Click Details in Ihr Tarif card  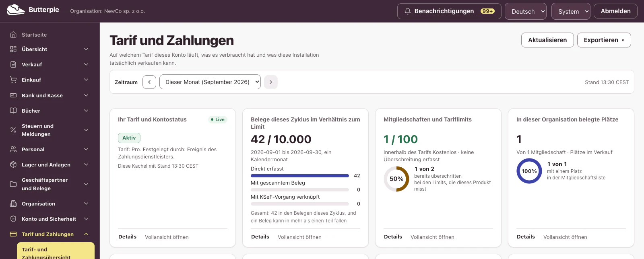coord(127,237)
